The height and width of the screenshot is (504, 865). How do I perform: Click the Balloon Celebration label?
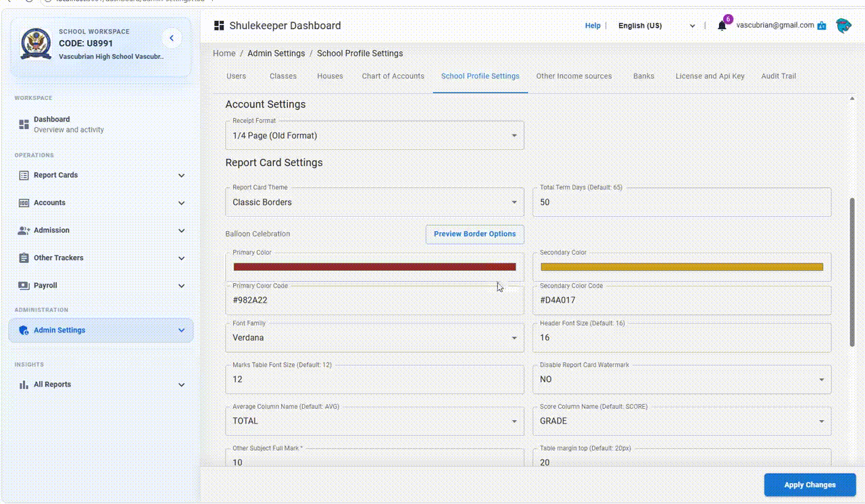point(257,234)
